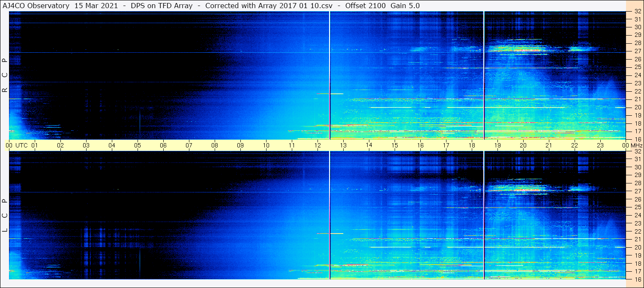Select the 16 MHz label in LCP panel
The image size is (644, 288).
click(637, 279)
